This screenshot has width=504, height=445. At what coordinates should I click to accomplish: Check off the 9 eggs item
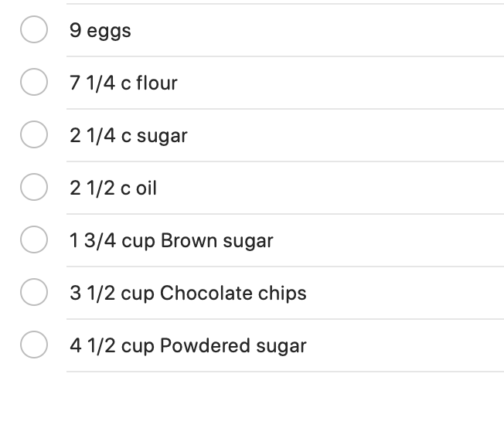[x=33, y=31]
